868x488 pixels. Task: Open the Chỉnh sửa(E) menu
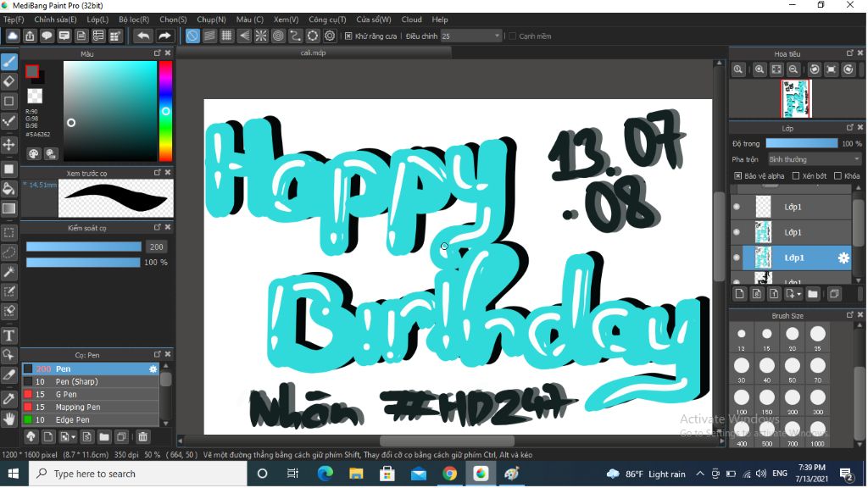pos(55,19)
